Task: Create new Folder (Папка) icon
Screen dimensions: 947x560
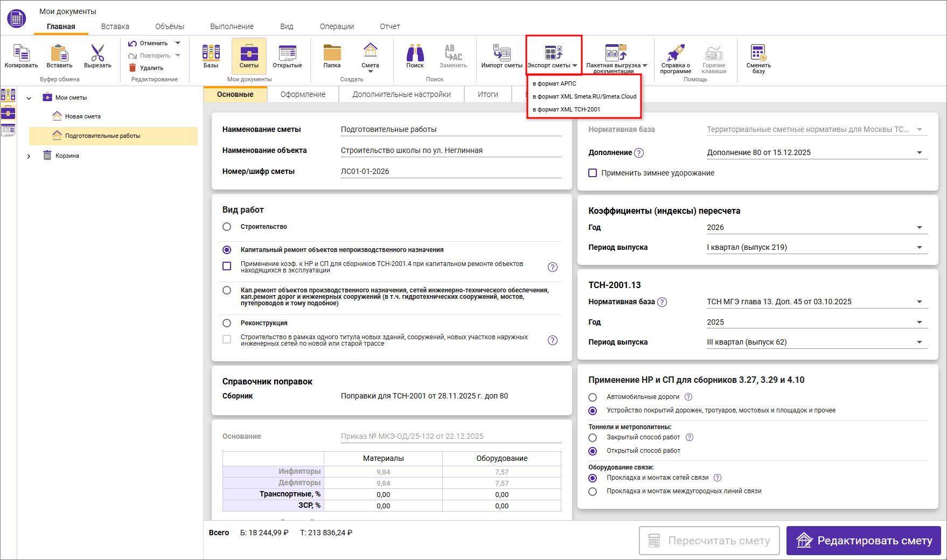Action: tap(332, 53)
